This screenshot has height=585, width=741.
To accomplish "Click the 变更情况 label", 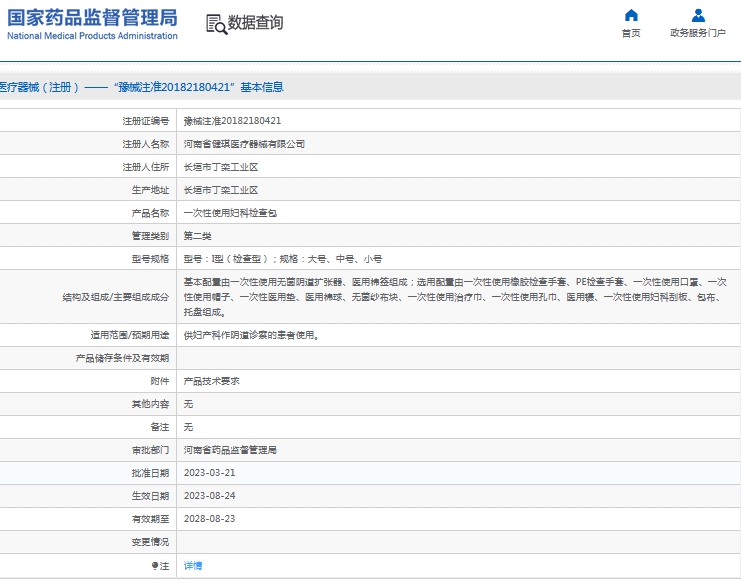I will pyautogui.click(x=150, y=542).
